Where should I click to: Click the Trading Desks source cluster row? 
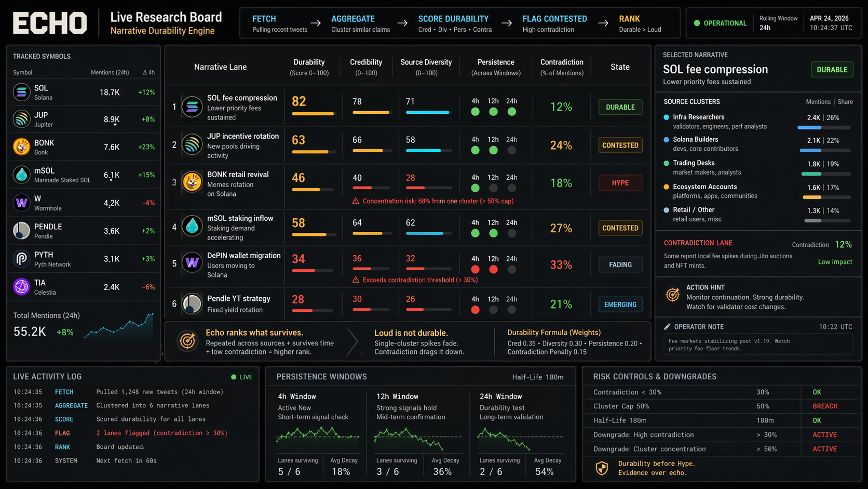pyautogui.click(x=758, y=167)
